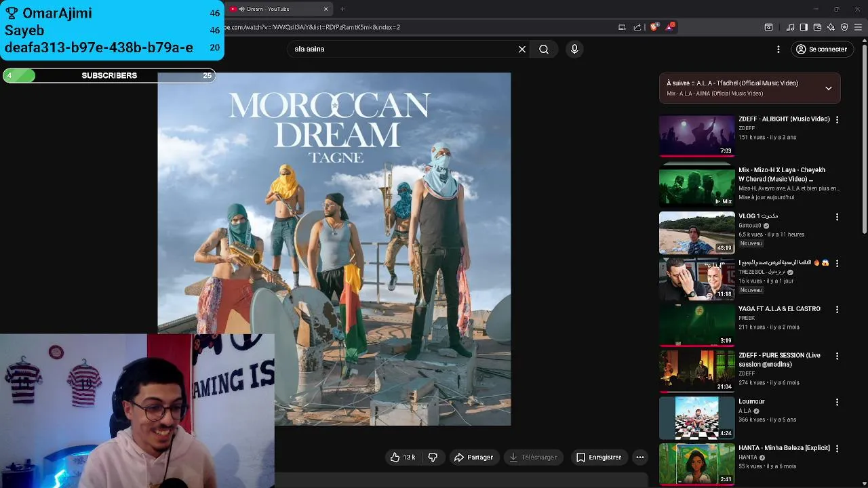Open the Brave hamburger main menu
Screen dimensions: 868x488
[859, 27]
